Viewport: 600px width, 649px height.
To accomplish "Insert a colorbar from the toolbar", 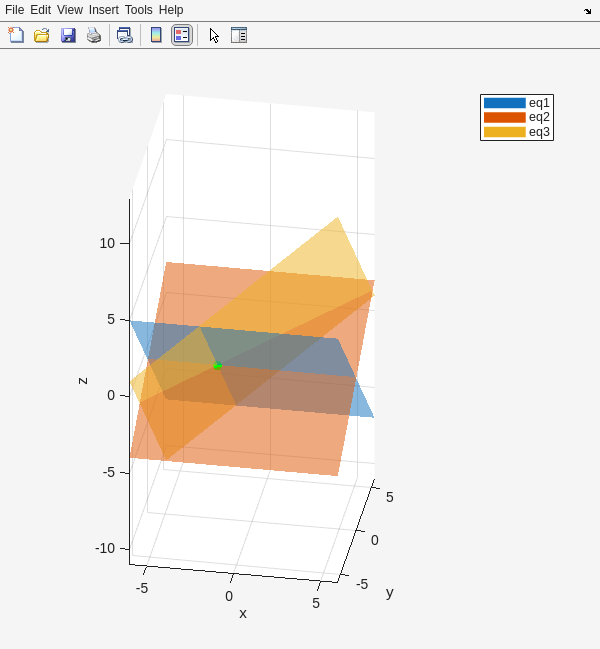I will [x=156, y=35].
